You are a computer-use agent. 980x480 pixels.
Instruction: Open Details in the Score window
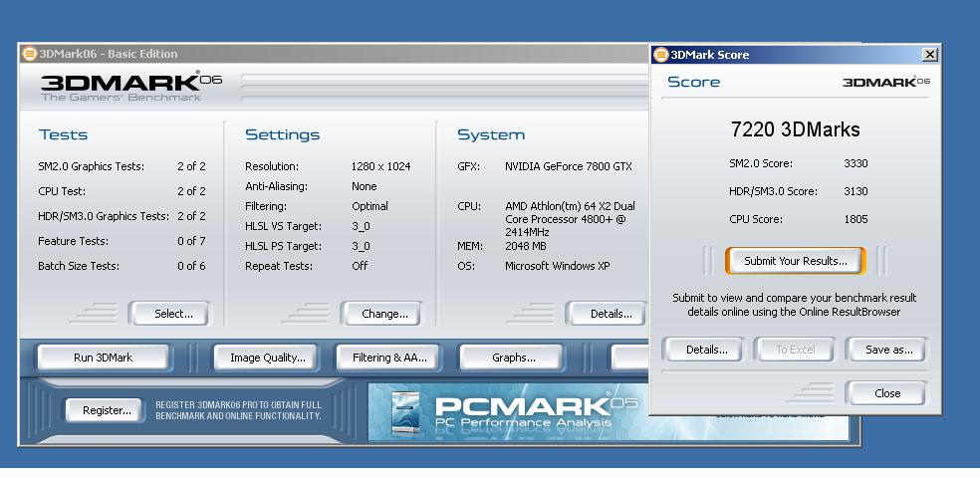tap(703, 350)
